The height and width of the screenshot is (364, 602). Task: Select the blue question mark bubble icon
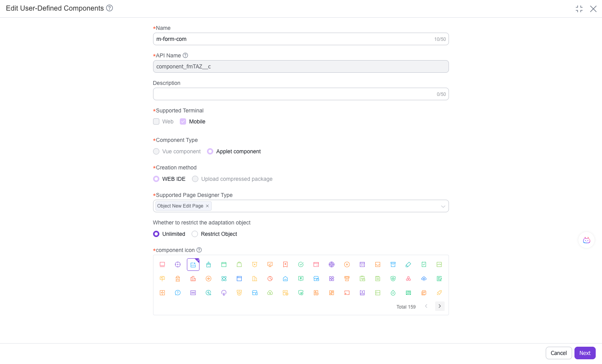[x=178, y=293]
